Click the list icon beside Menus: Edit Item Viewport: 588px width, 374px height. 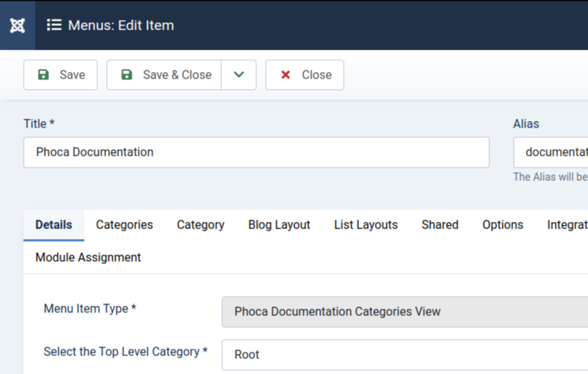coord(54,25)
